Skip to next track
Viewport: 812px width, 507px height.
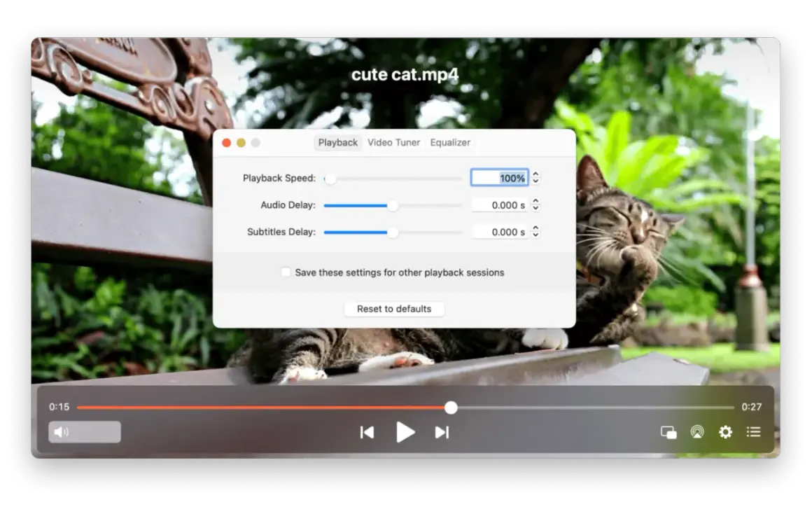(442, 433)
